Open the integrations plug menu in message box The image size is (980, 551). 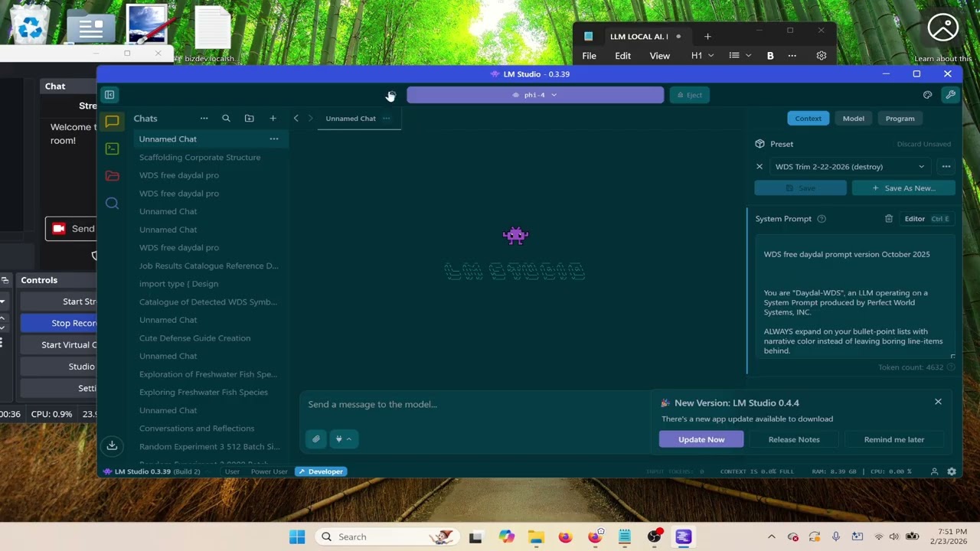point(343,439)
